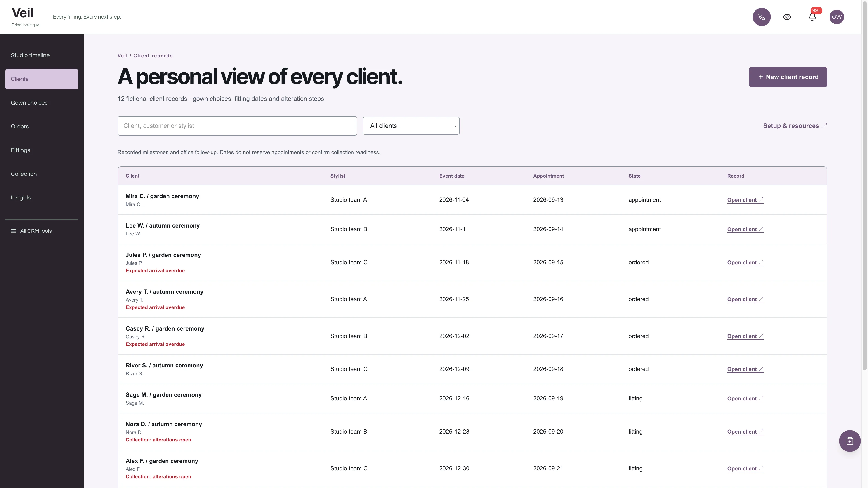Open client record for Alex F.
This screenshot has width=868, height=488.
pyautogui.click(x=745, y=469)
